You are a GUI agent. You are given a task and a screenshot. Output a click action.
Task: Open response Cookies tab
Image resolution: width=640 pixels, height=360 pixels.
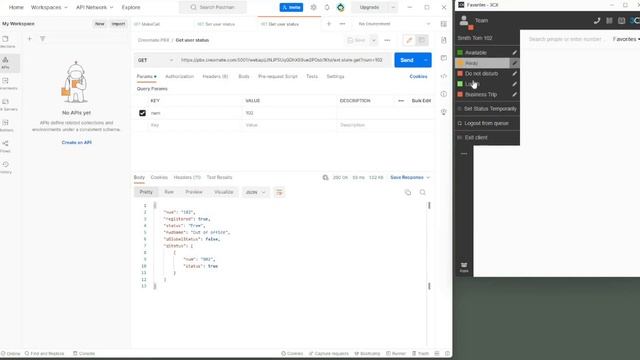159,178
